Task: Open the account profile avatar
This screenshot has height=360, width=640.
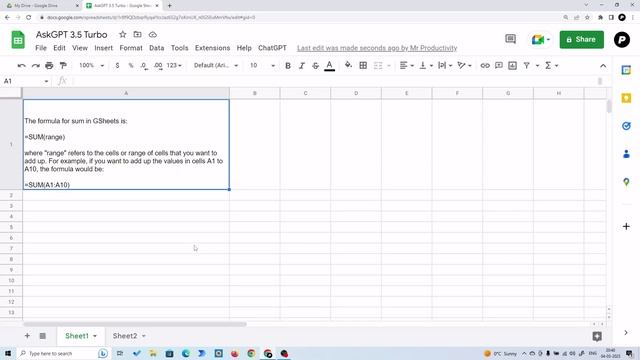Action: click(622, 40)
